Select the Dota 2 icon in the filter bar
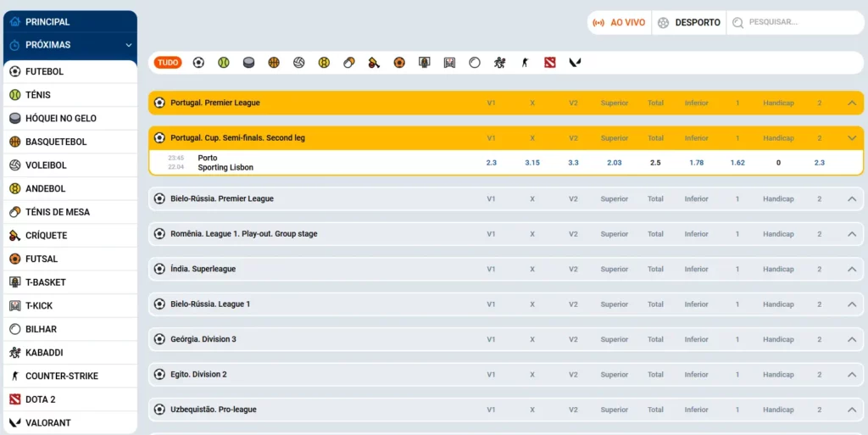The height and width of the screenshot is (435, 868). pos(549,63)
